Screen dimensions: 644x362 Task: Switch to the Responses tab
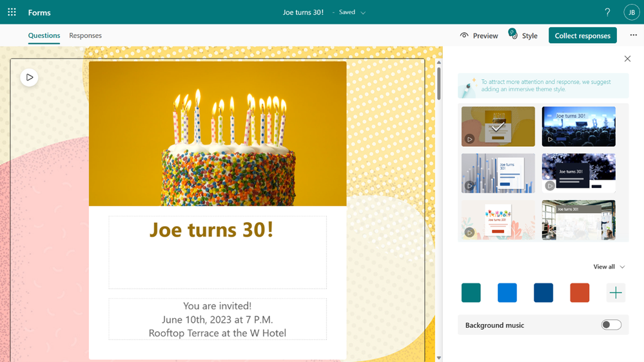(86, 35)
